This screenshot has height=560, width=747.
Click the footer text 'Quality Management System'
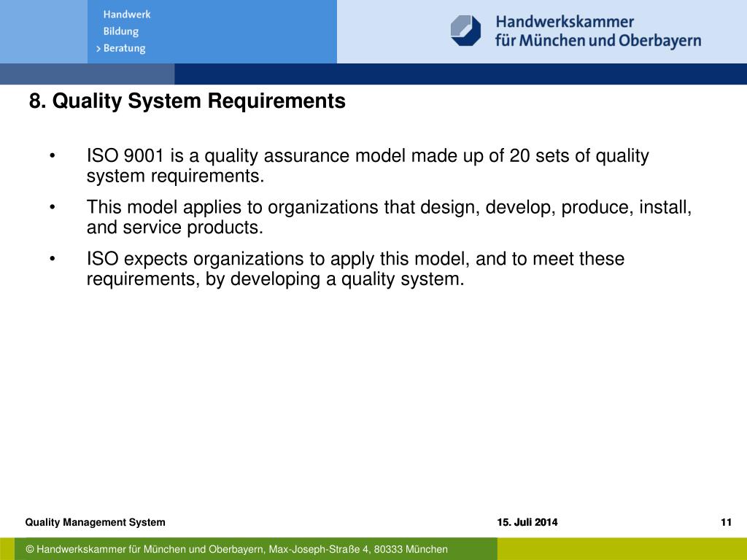pos(96,522)
